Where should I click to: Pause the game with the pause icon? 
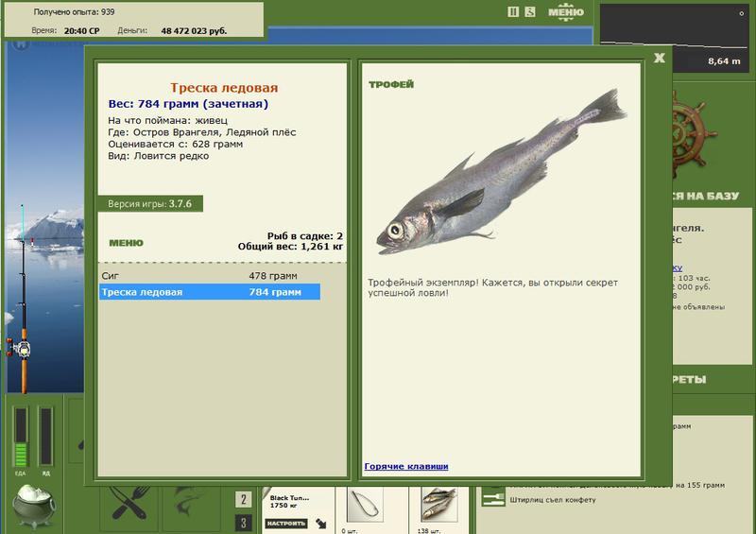coord(513,12)
